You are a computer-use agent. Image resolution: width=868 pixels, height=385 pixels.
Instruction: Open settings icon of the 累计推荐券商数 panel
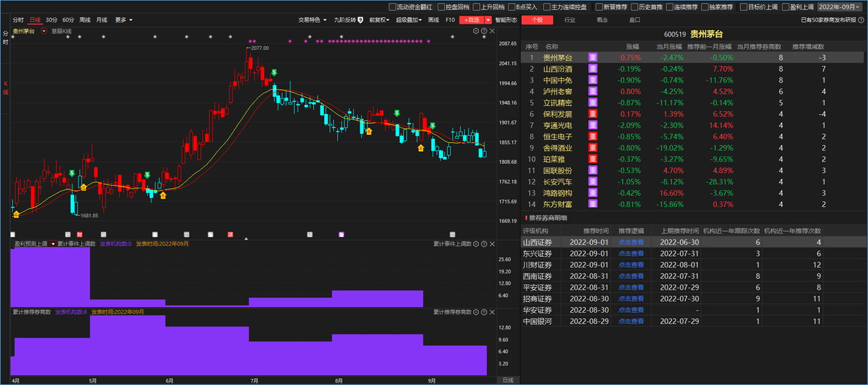(x=476, y=312)
